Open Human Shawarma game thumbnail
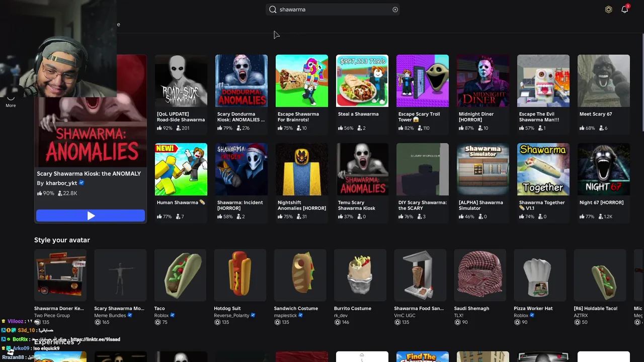The image size is (644, 362). click(x=181, y=169)
